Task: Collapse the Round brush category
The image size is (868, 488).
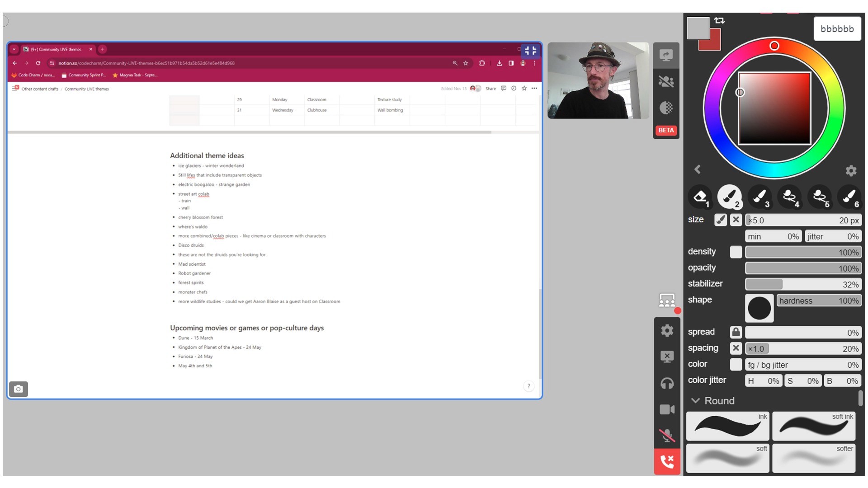Action: pos(696,401)
